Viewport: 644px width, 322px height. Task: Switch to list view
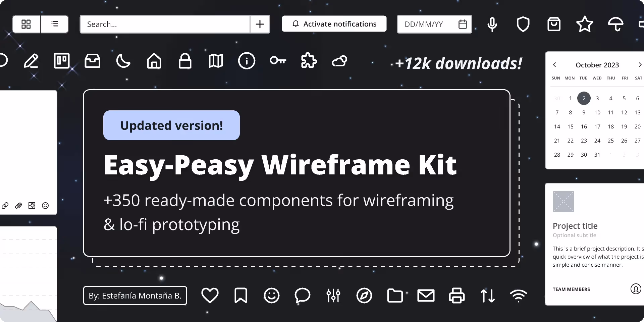point(55,24)
